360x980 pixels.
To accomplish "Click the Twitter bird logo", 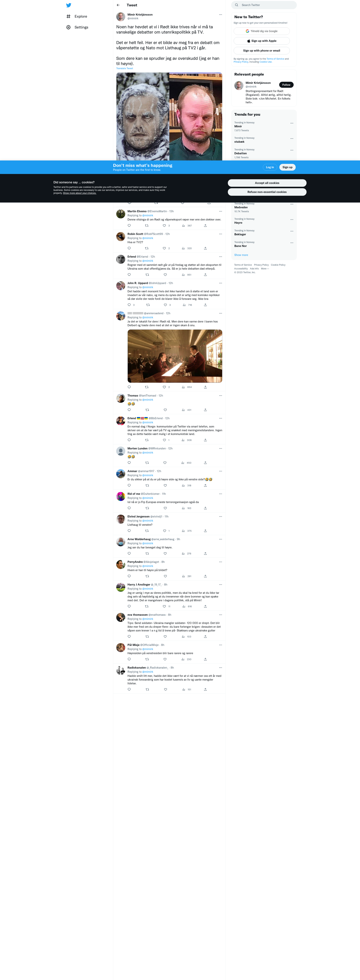I will pos(68,5).
